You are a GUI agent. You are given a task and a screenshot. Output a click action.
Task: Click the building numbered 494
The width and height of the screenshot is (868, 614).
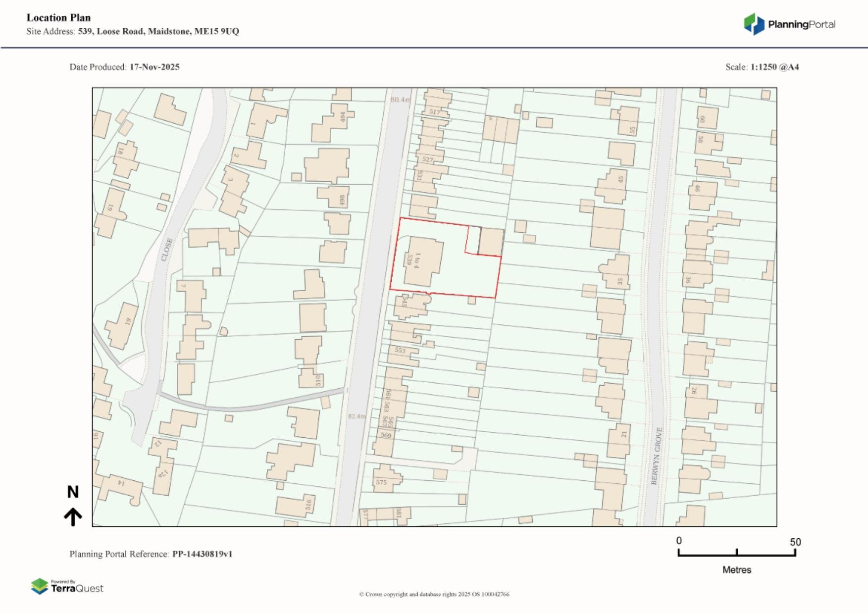[332, 124]
